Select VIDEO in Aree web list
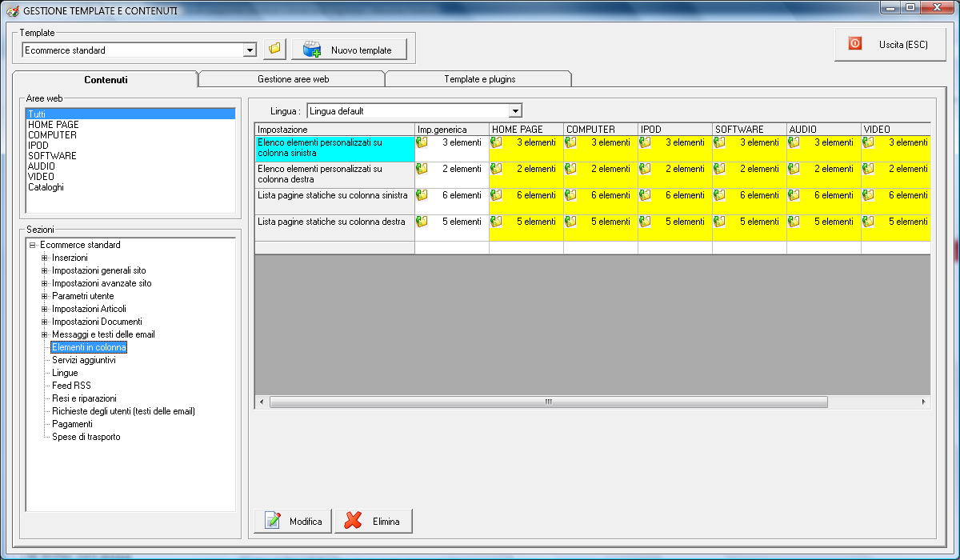960x560 pixels. pyautogui.click(x=130, y=177)
